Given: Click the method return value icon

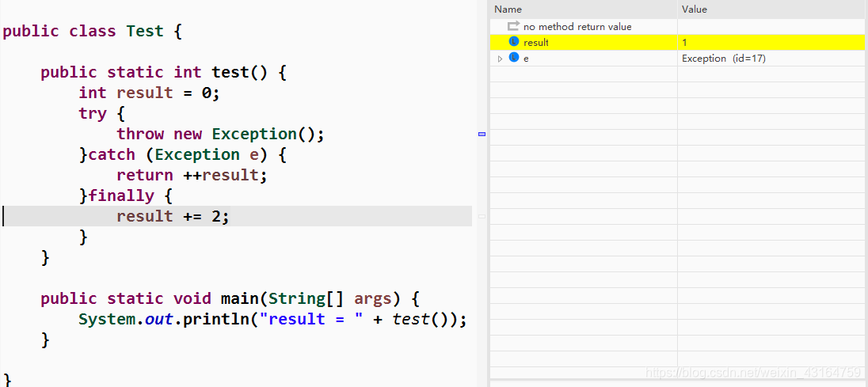Looking at the screenshot, I should pos(514,26).
